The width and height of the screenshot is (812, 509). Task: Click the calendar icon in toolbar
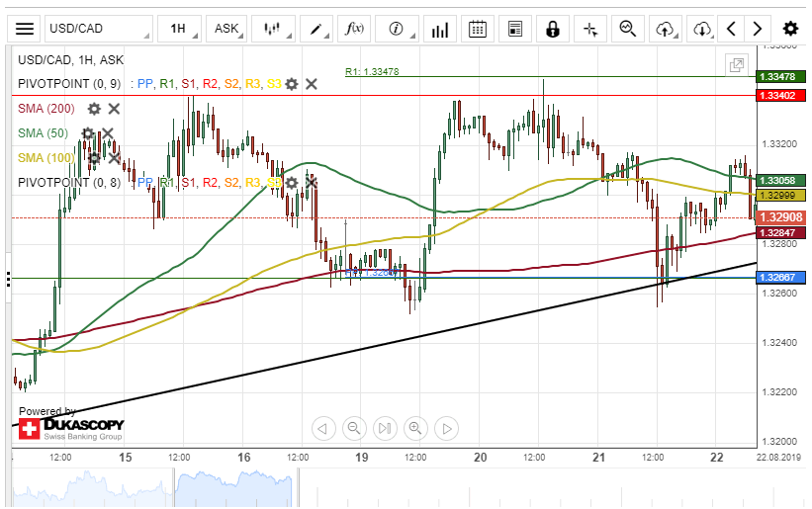477,29
